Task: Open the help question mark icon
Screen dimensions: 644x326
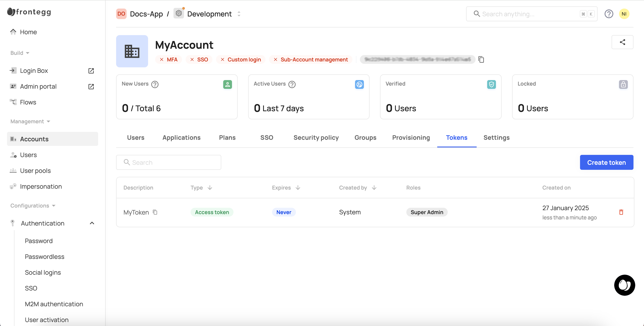Action: (609, 14)
